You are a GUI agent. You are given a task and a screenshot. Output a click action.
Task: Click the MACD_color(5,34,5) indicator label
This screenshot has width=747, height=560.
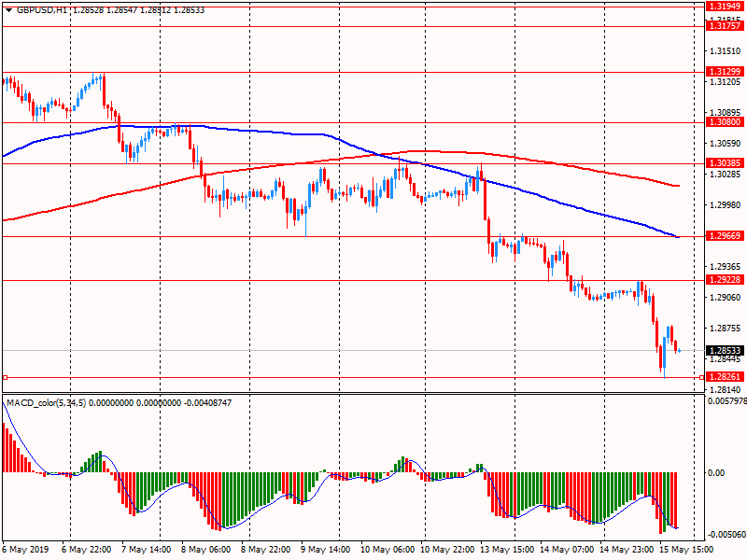coord(52,403)
